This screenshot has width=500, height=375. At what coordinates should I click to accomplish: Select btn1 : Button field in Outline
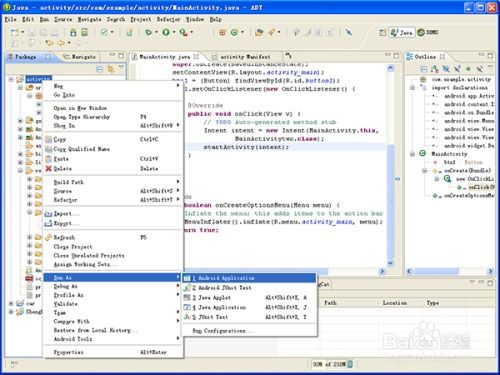[x=463, y=162]
